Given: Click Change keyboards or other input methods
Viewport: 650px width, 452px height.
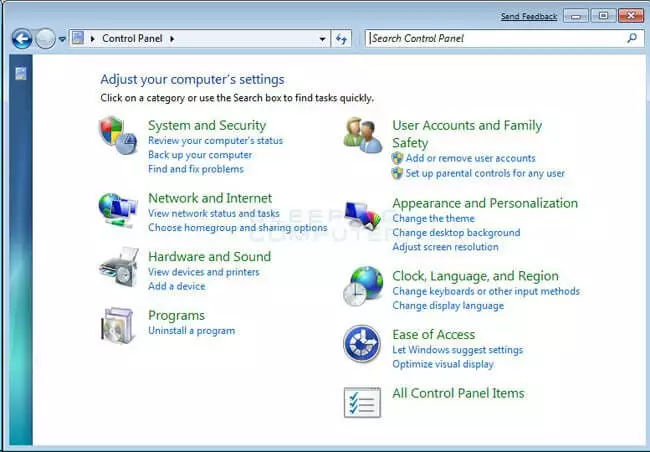Looking at the screenshot, I should click(486, 291).
